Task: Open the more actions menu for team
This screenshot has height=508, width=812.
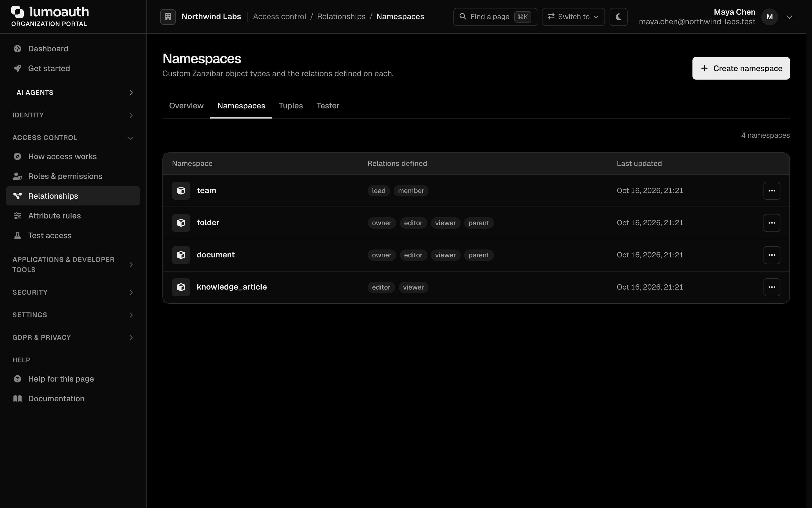Action: coord(772,191)
